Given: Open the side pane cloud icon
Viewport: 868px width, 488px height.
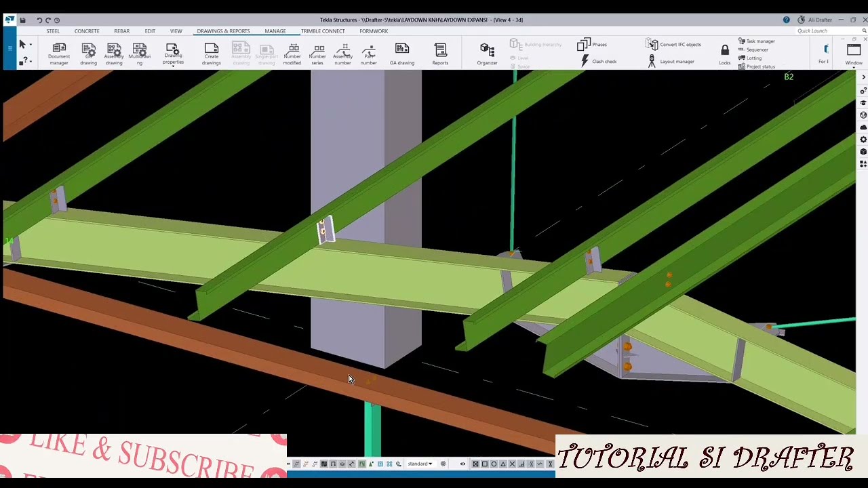Looking at the screenshot, I should point(863,127).
